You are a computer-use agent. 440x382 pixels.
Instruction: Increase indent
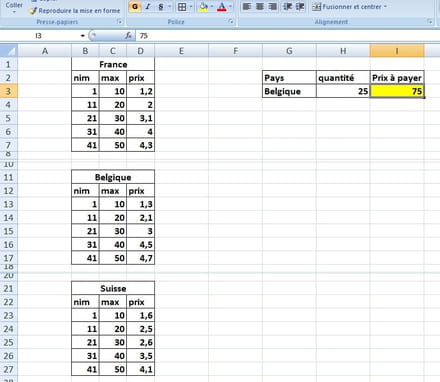(300, 7)
